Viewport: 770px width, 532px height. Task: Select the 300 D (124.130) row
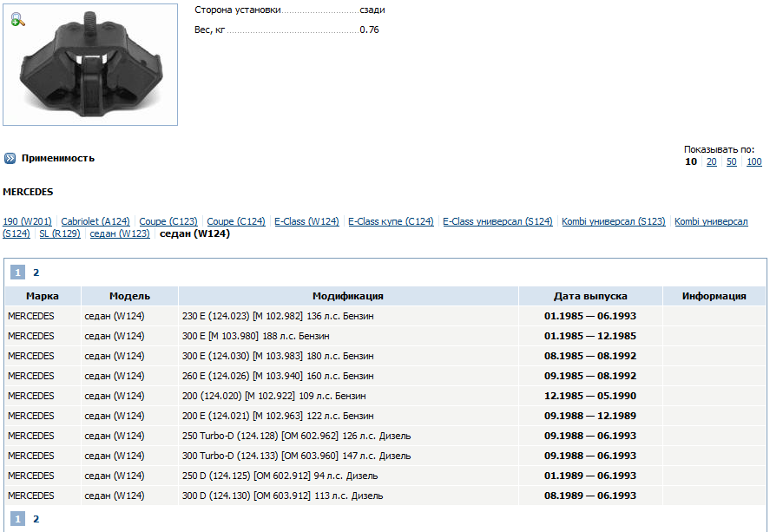(x=385, y=496)
